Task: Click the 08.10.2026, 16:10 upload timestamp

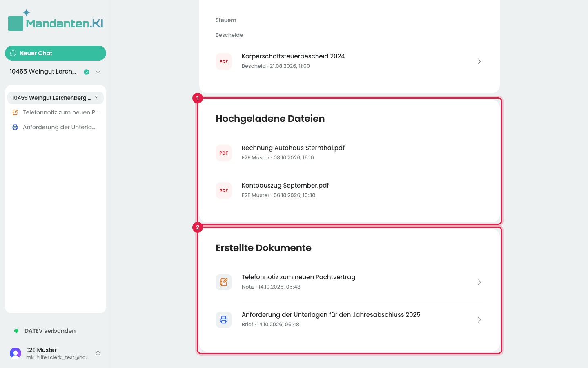Action: [294, 158]
